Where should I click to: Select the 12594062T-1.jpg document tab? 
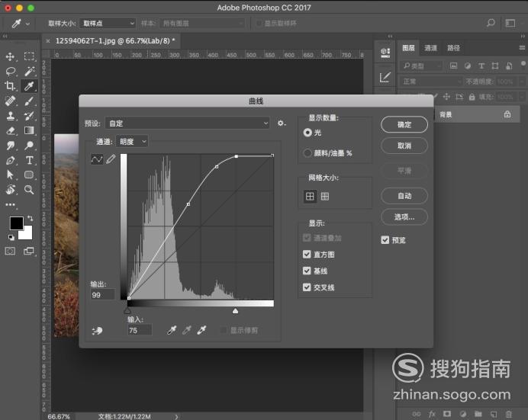[114, 40]
